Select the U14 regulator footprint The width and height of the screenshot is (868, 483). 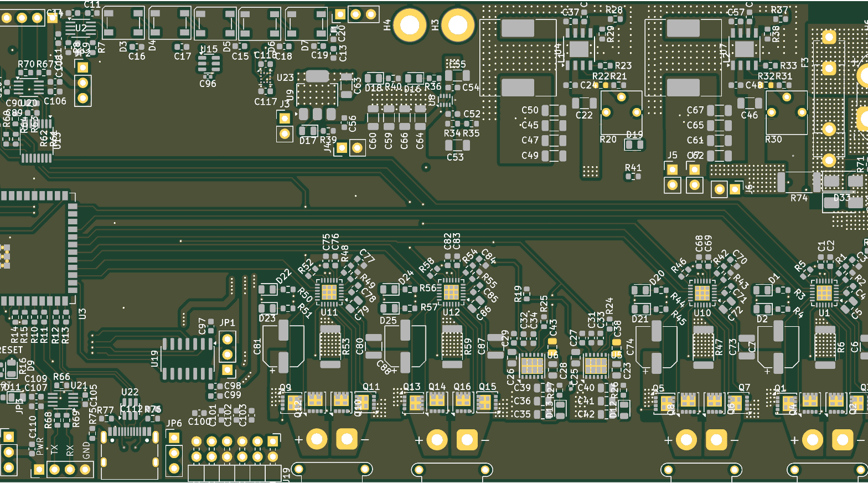579,50
